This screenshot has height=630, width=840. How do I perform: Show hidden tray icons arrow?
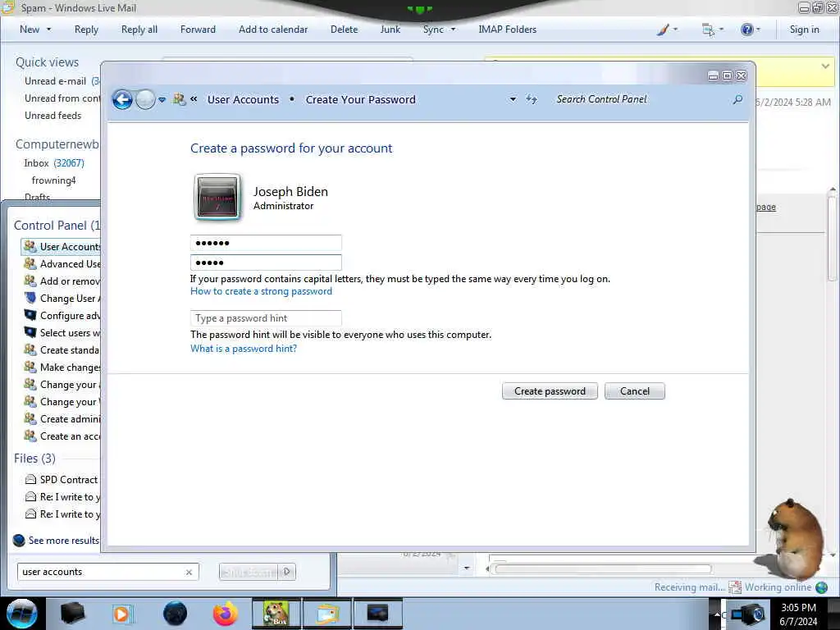[x=717, y=614]
